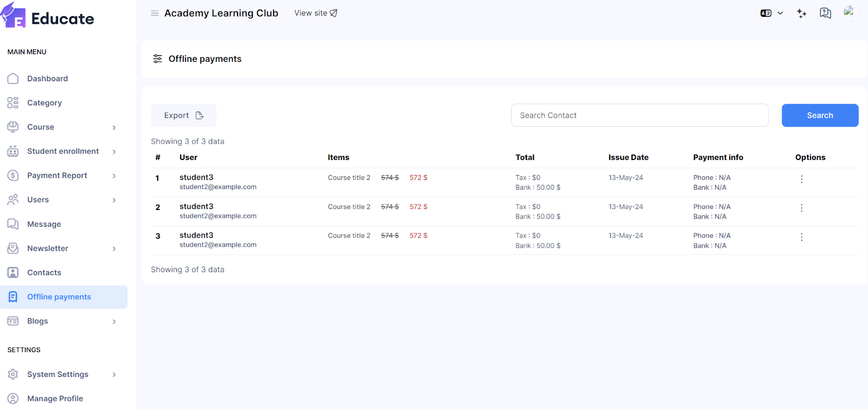This screenshot has width=868, height=410.
Task: Go to Dashboard in sidebar
Action: coord(48,79)
